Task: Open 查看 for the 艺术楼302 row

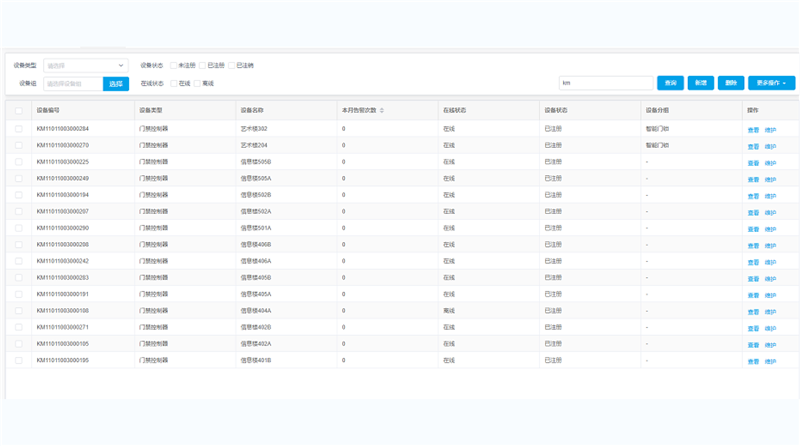Action: click(x=754, y=130)
